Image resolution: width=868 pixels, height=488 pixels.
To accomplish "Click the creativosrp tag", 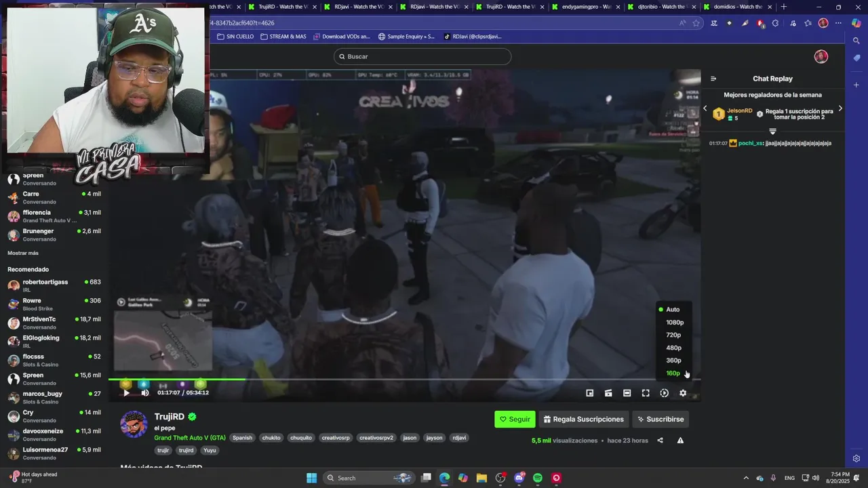I will pyautogui.click(x=336, y=438).
